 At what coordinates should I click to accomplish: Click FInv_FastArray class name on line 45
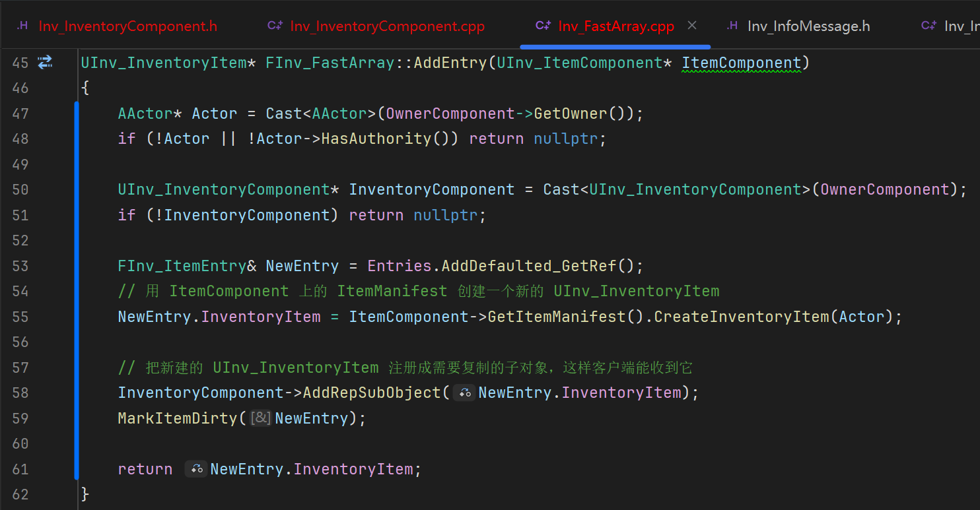pos(330,63)
